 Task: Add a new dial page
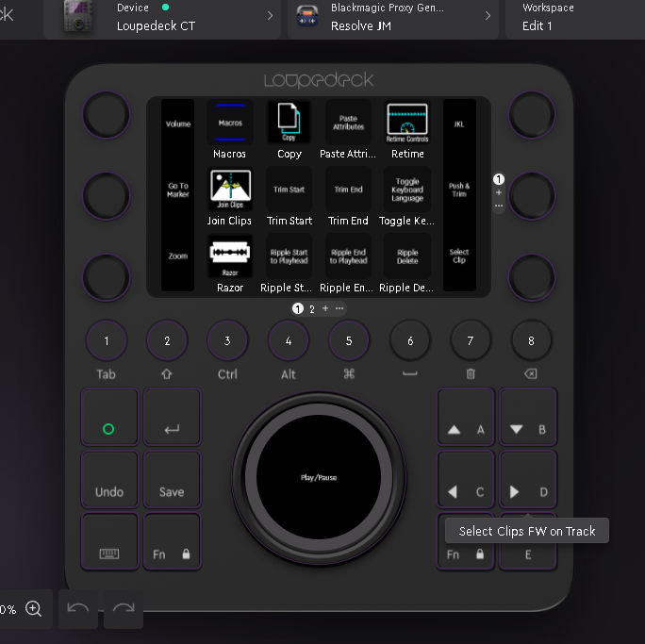[499, 192]
